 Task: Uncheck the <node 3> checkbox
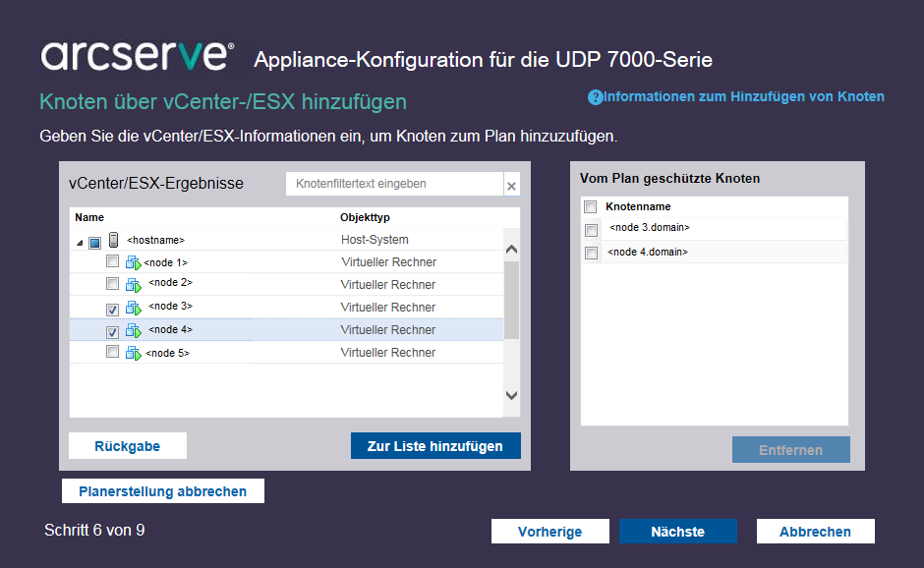coord(112,310)
